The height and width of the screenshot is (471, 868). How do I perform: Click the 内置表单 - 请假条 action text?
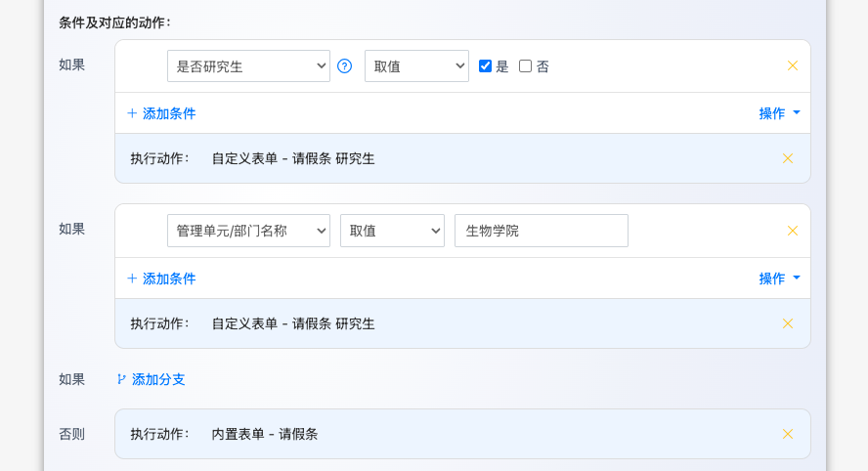tap(265, 435)
